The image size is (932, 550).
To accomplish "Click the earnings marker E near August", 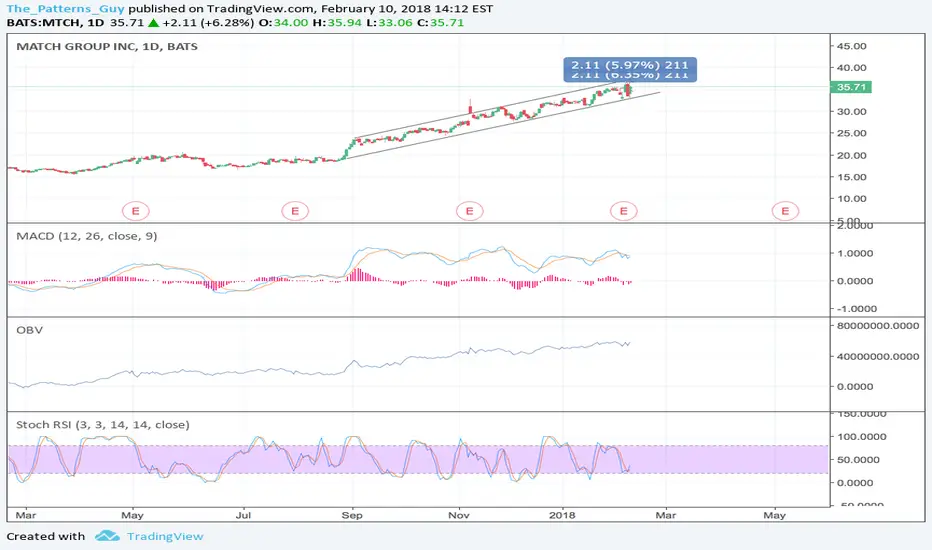I will pos(295,211).
